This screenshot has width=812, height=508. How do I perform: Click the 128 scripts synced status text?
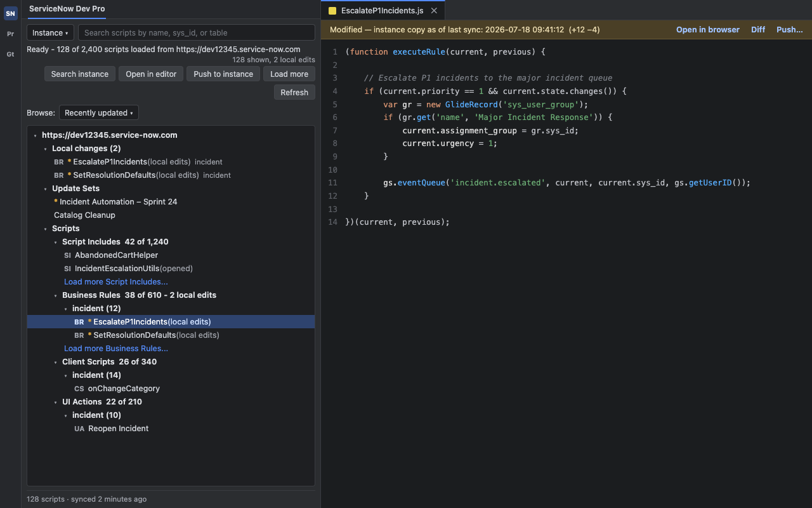[86, 499]
